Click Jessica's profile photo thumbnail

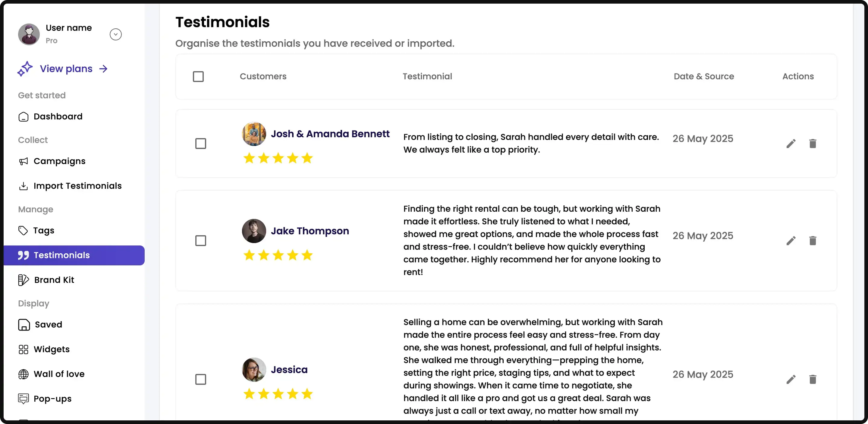pyautogui.click(x=254, y=370)
